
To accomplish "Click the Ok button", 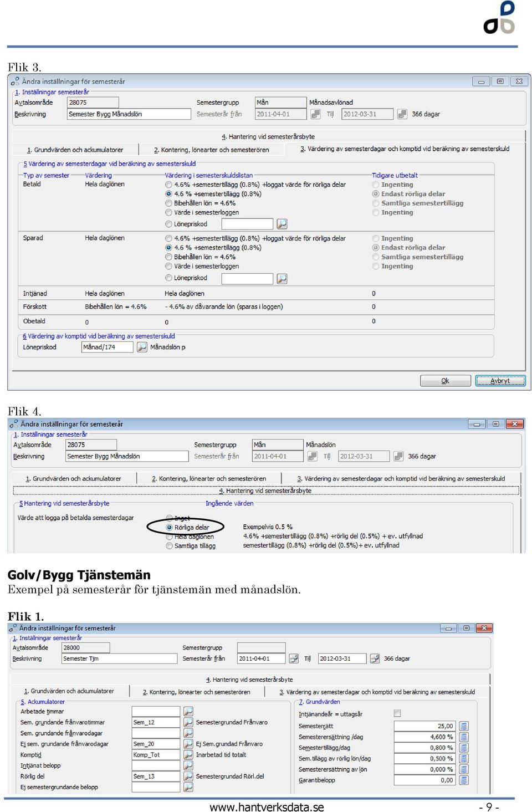I will 445,381.
